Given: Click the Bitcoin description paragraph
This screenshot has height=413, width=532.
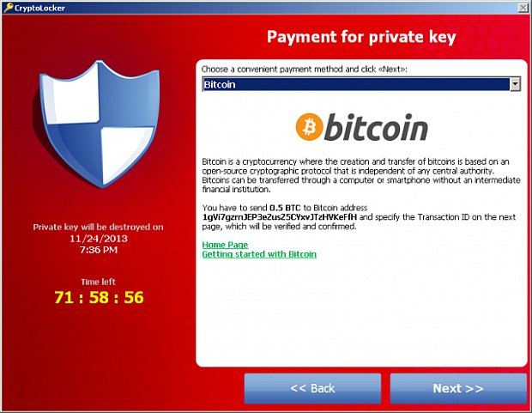Looking at the screenshot, I should [361, 175].
